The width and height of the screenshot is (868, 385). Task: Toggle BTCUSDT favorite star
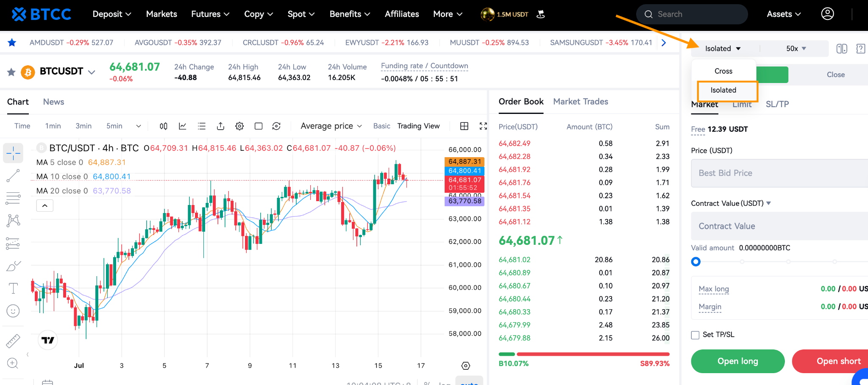click(11, 72)
